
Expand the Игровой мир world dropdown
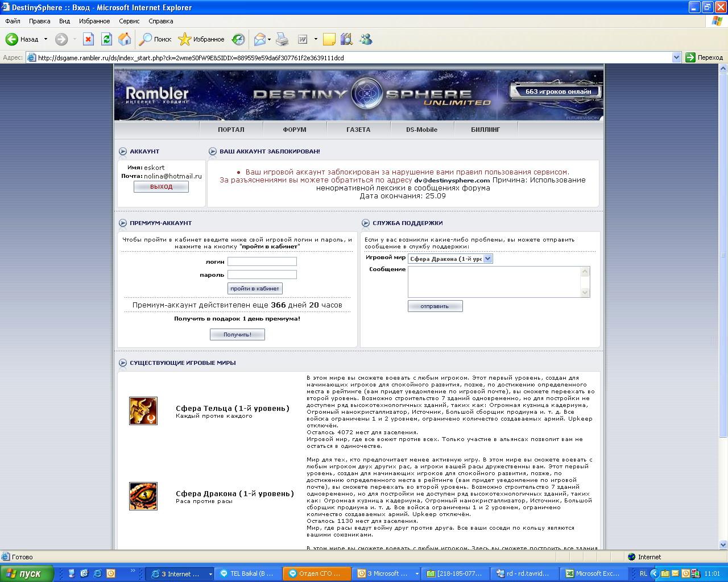(x=450, y=259)
